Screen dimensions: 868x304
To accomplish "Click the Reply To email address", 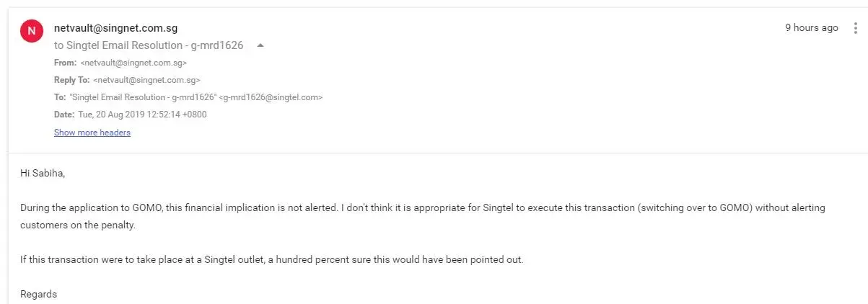I will [146, 80].
